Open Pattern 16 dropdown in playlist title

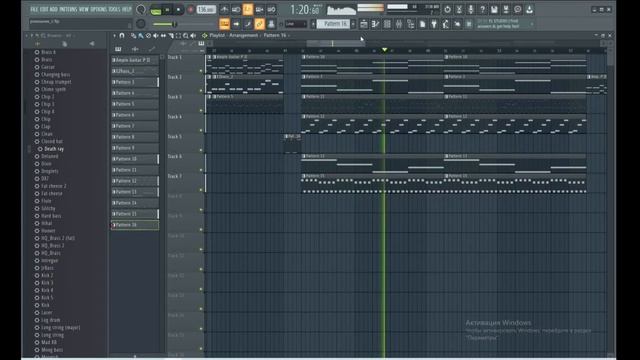click(275, 36)
